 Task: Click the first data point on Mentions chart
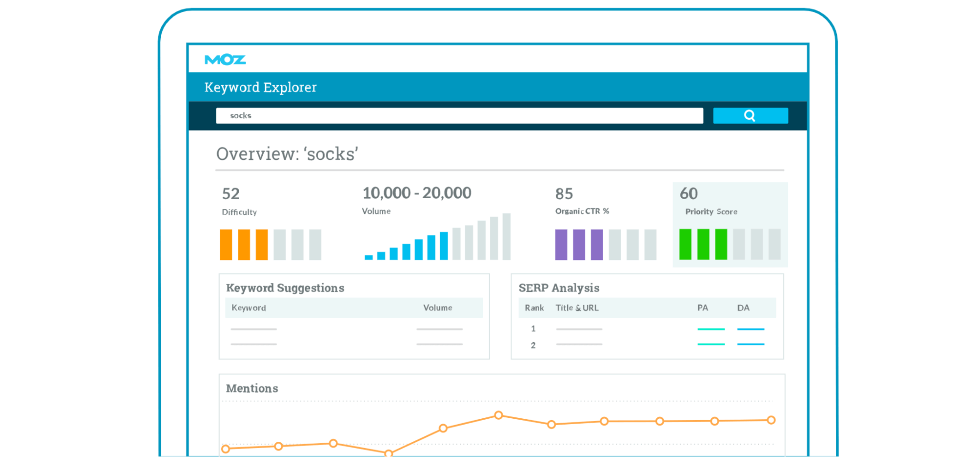226,449
